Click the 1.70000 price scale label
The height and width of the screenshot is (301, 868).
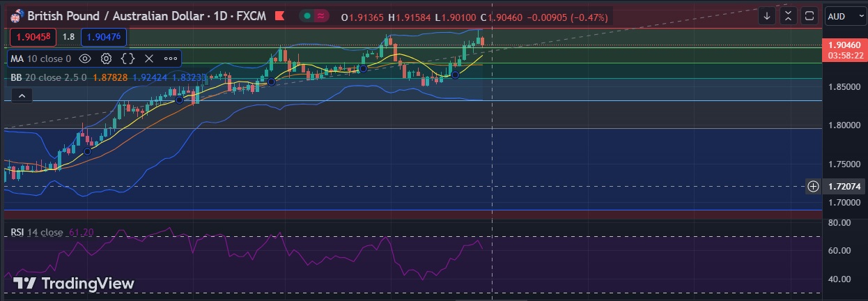[x=843, y=202]
